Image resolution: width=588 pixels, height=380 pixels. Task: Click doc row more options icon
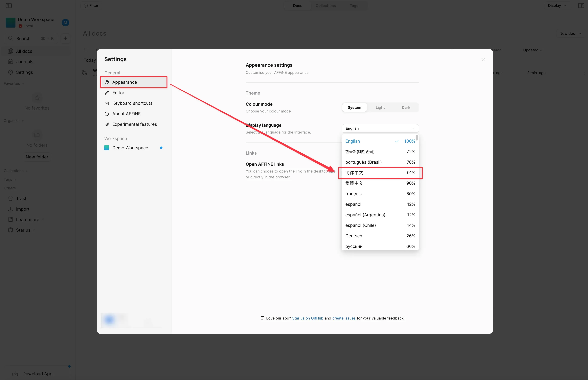(x=585, y=73)
